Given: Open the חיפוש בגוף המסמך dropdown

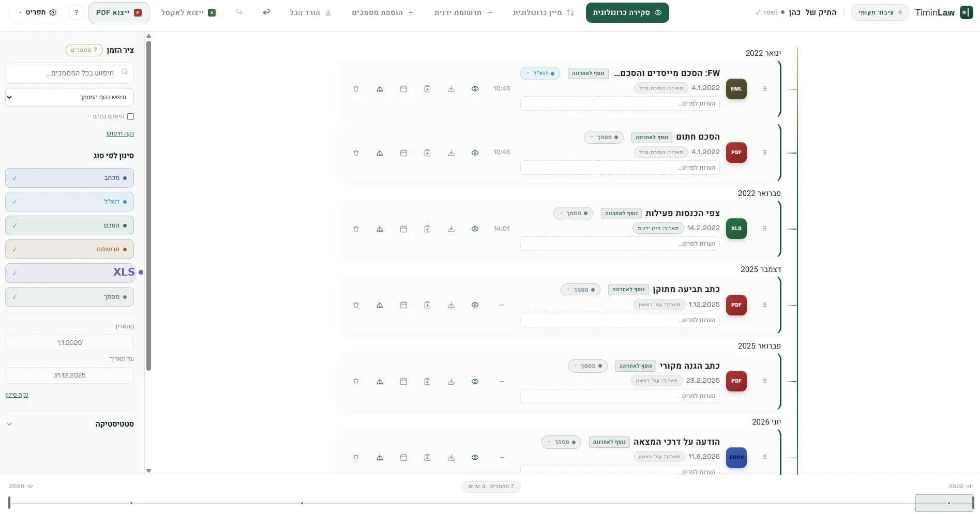Looking at the screenshot, I should pos(69,97).
